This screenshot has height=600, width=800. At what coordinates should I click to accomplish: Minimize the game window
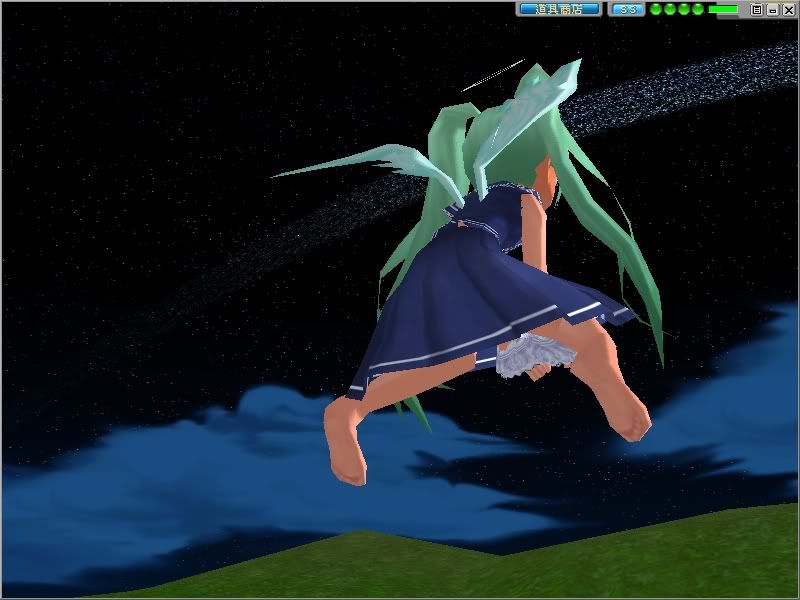pyautogui.click(x=773, y=10)
